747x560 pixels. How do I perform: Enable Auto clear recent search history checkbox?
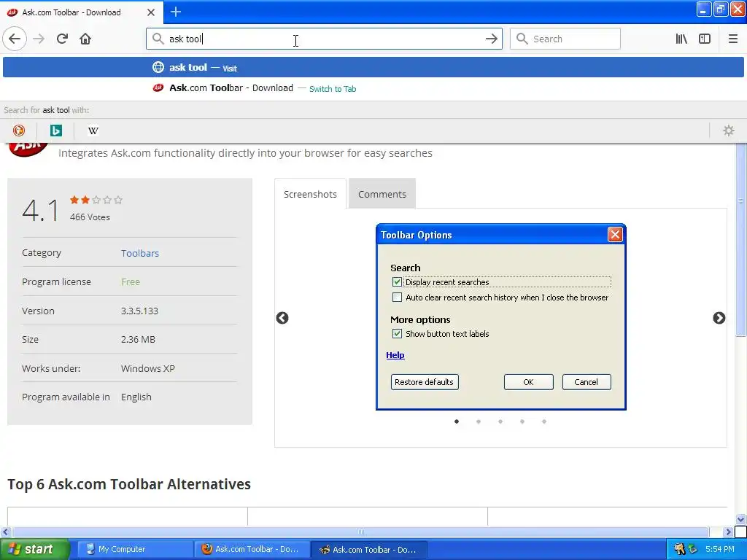pyautogui.click(x=397, y=297)
